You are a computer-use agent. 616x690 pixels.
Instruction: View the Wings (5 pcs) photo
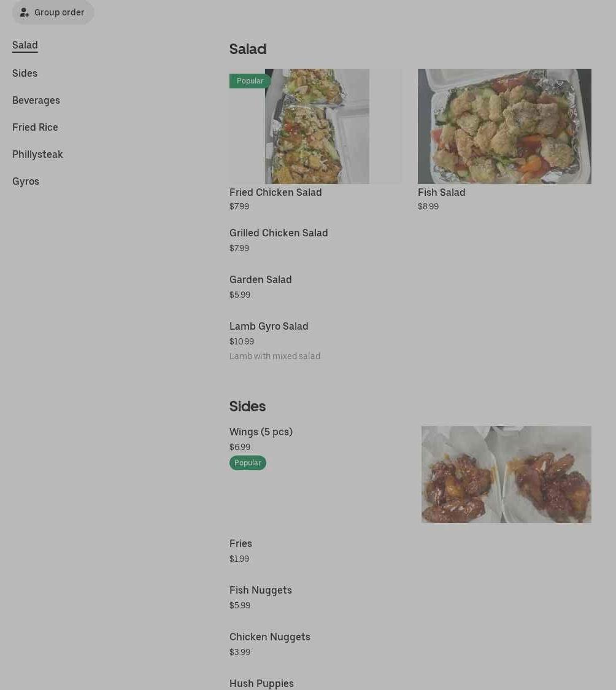[506, 475]
